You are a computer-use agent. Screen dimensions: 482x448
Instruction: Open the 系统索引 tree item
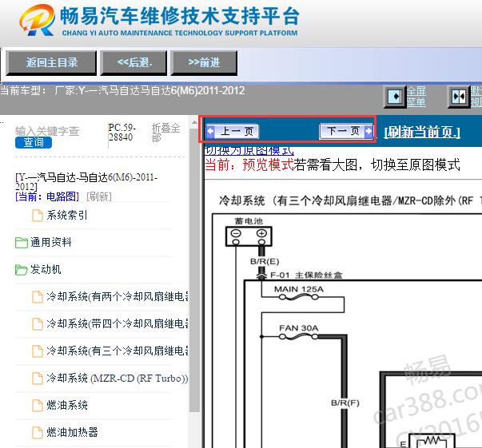point(67,216)
